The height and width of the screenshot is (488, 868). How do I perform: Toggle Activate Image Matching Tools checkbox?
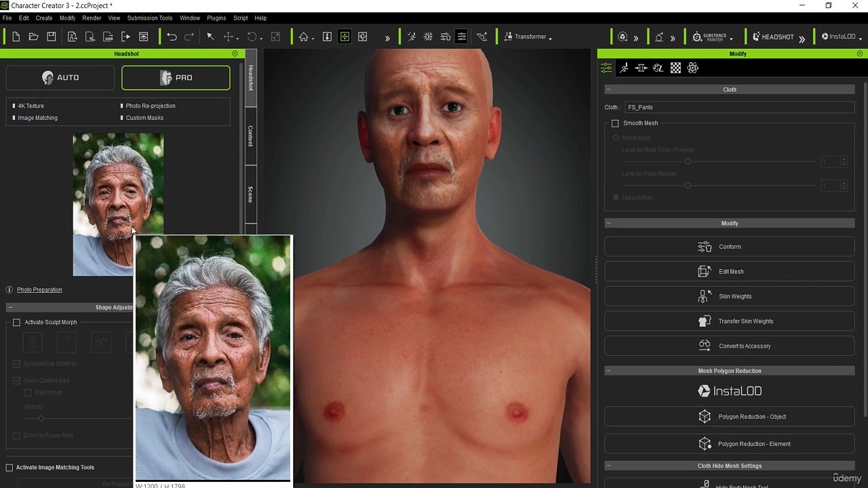point(9,468)
